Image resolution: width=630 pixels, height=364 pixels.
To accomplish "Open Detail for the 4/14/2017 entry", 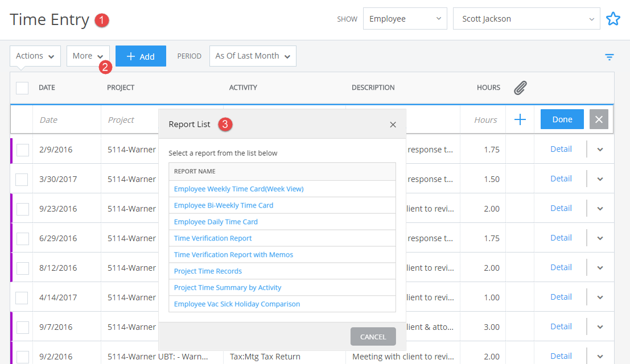I will coord(561,297).
